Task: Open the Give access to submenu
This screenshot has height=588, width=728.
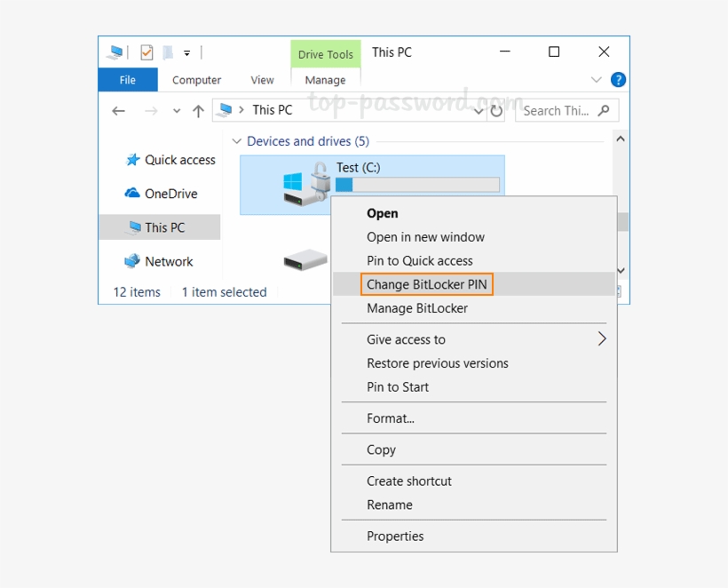Action: coord(474,339)
